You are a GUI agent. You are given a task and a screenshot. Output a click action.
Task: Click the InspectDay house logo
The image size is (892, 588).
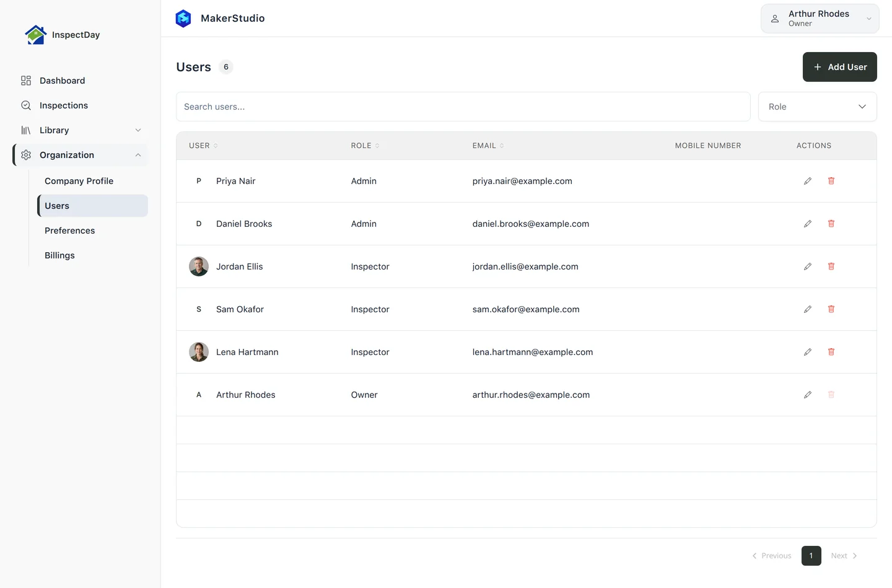click(x=35, y=35)
